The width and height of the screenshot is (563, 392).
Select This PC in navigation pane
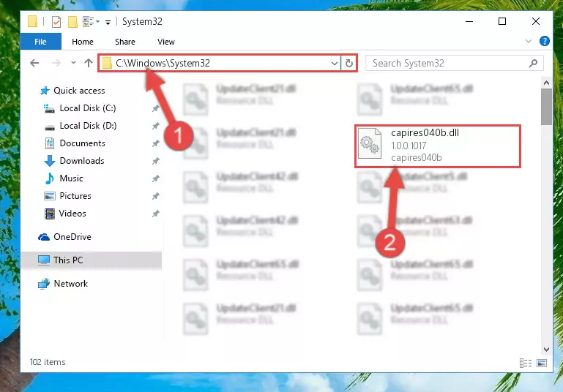click(x=68, y=260)
